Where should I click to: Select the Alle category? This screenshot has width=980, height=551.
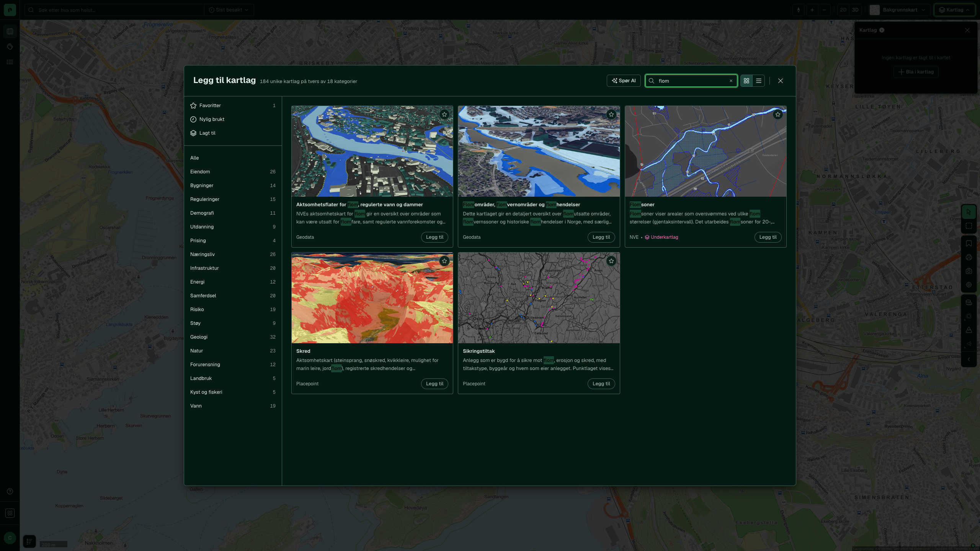pyautogui.click(x=233, y=158)
